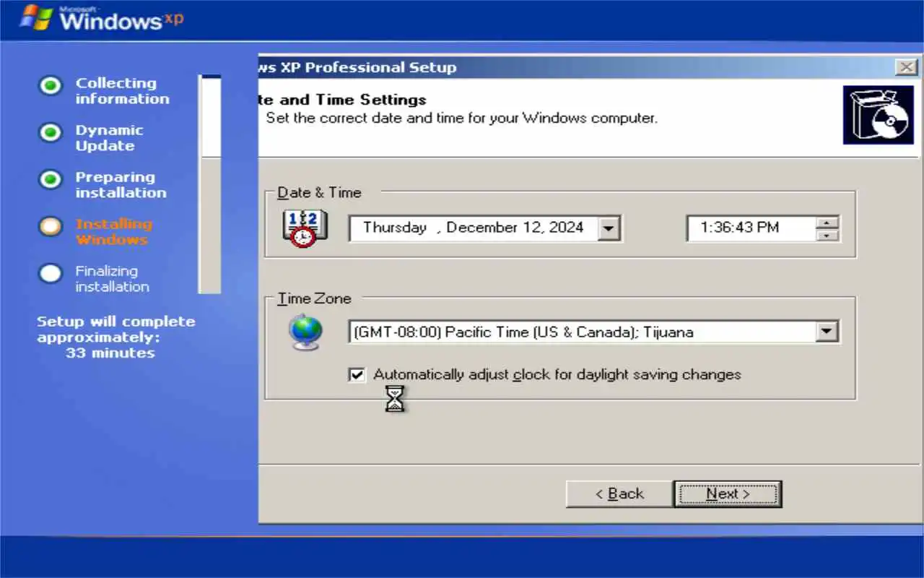This screenshot has height=578, width=924.
Task: Click the setup box and CD icon
Action: coord(878,115)
